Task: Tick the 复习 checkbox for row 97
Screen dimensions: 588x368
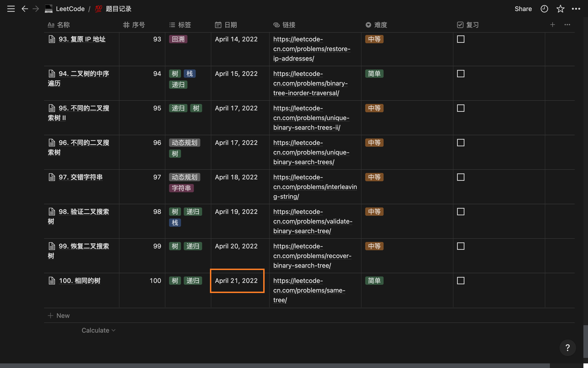Action: (x=461, y=177)
